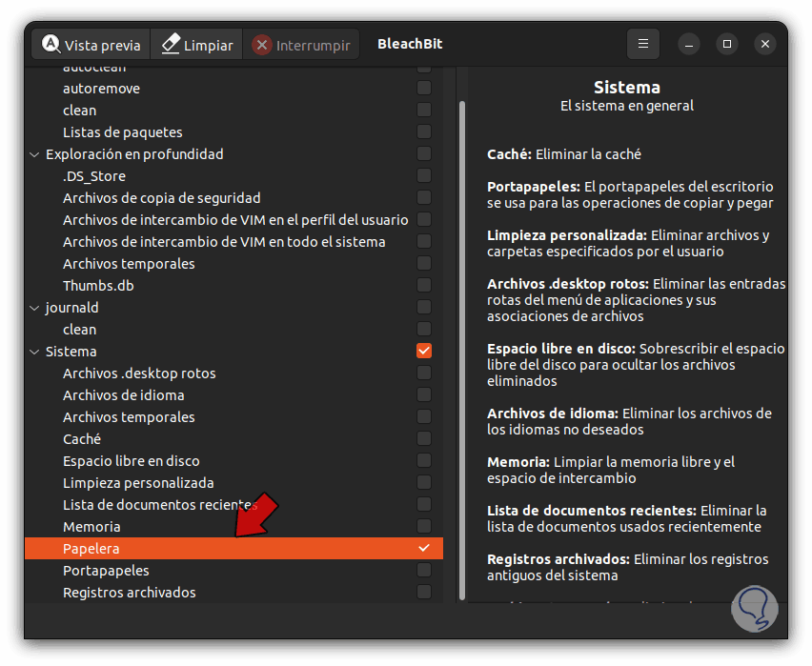Image resolution: width=812 pixels, height=666 pixels.
Task: Select the Memoria row
Action: pyautogui.click(x=233, y=527)
